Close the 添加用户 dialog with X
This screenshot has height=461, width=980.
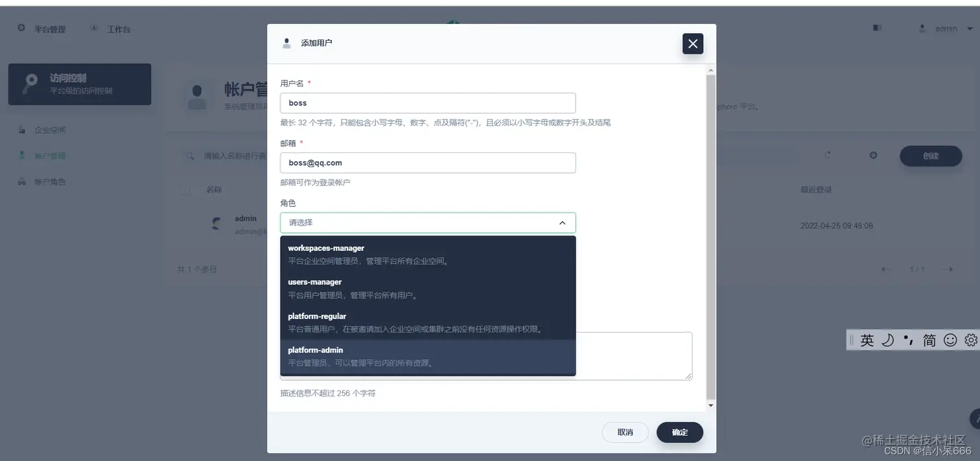(x=693, y=43)
